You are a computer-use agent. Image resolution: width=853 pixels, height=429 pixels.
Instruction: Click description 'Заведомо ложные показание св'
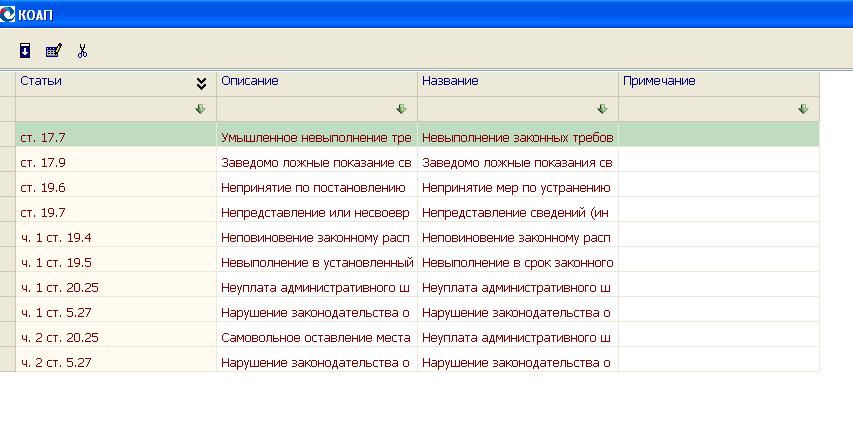point(316,163)
